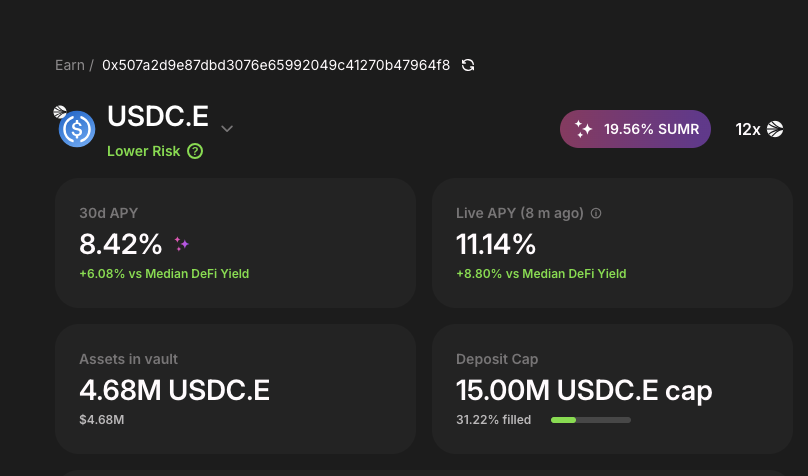The width and height of the screenshot is (808, 476).
Task: Click the 31.22% filled text
Action: point(493,420)
